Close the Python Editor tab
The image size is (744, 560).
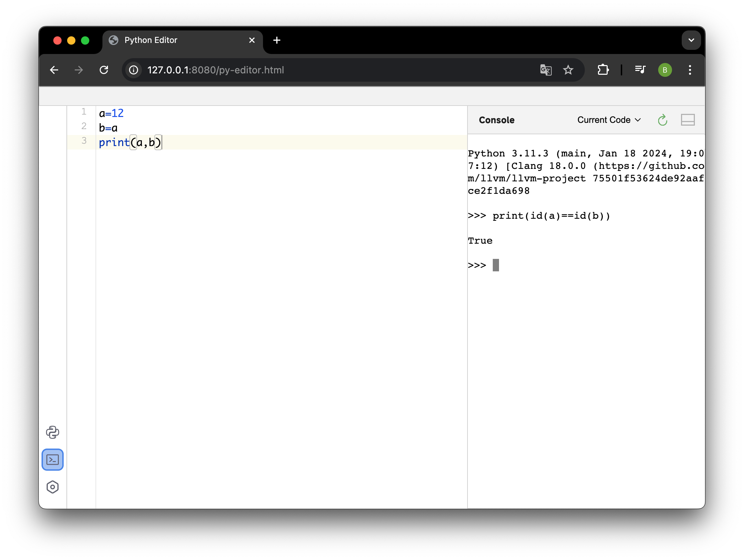(252, 40)
